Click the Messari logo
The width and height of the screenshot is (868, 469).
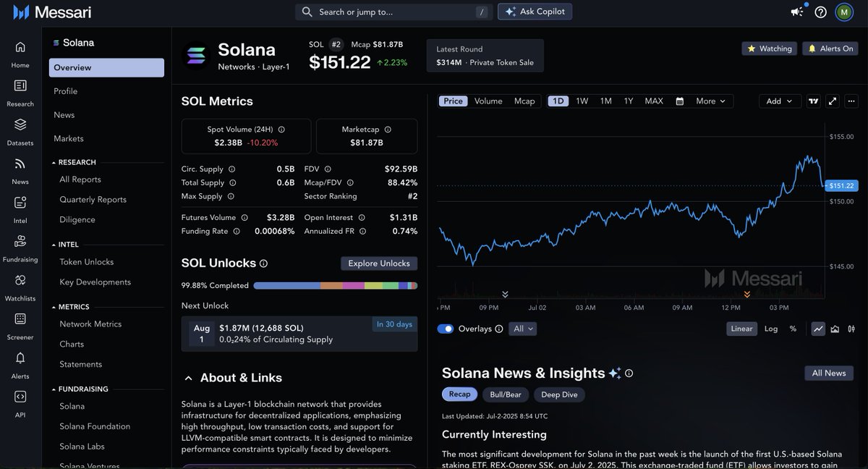pos(52,12)
